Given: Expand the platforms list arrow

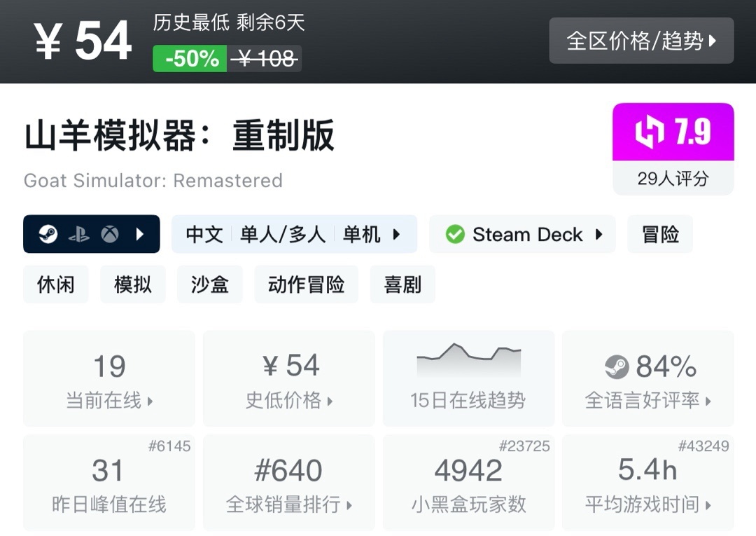Looking at the screenshot, I should click(140, 234).
